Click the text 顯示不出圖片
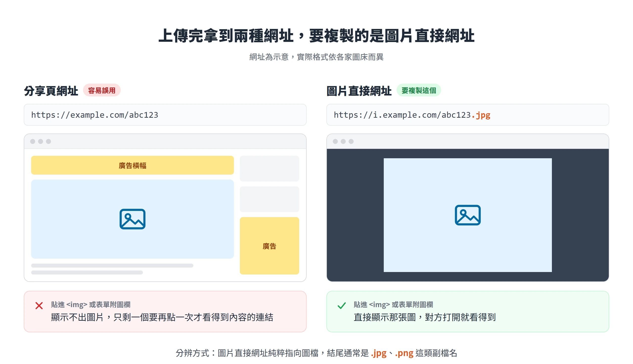The width and height of the screenshot is (633, 364). coord(77,317)
